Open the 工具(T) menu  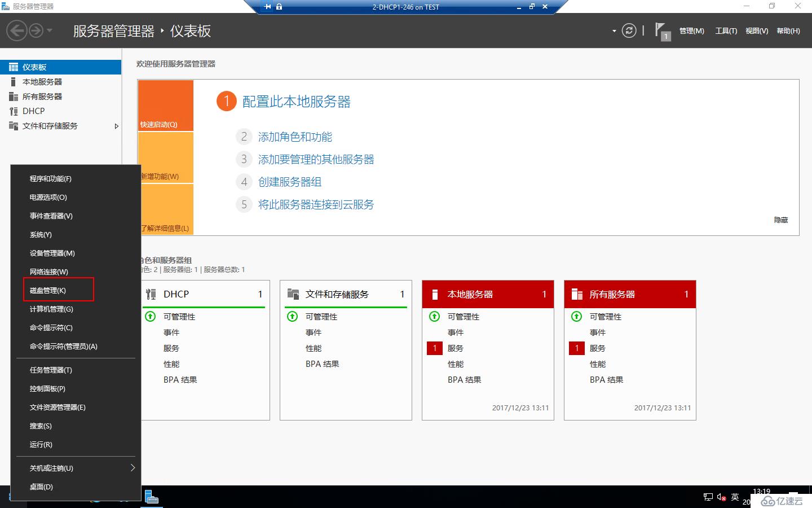pyautogui.click(x=726, y=31)
